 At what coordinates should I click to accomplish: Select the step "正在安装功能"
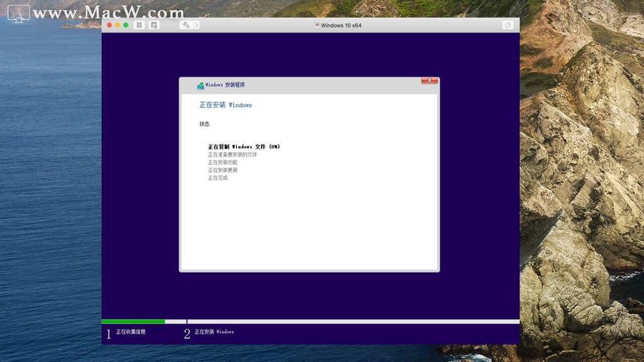coord(223,163)
